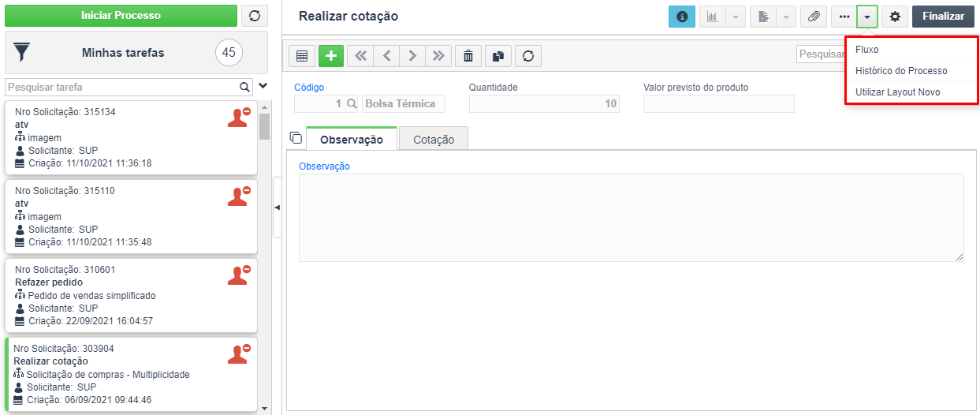The width and height of the screenshot is (980, 415).
Task: Delete record with trash icon
Action: coord(468,55)
